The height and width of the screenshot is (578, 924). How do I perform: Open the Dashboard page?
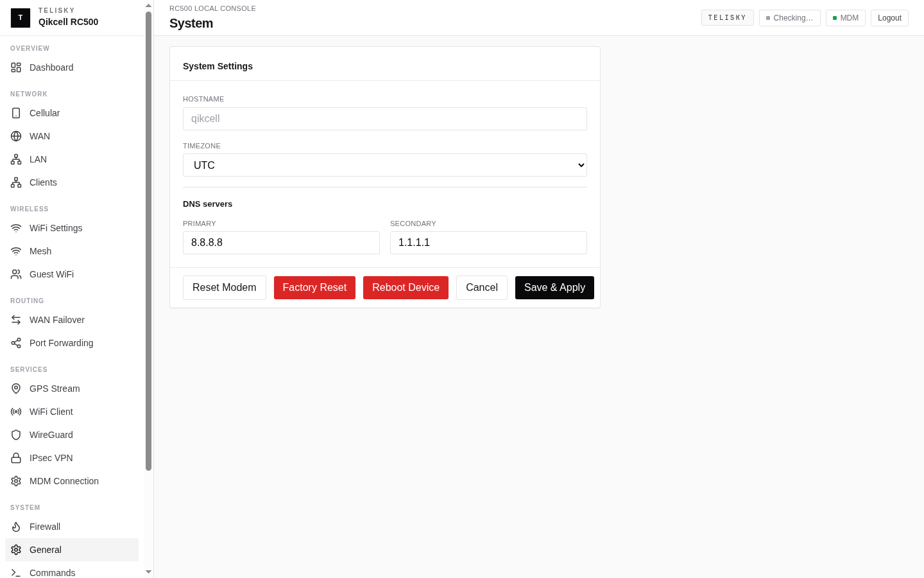(72, 67)
